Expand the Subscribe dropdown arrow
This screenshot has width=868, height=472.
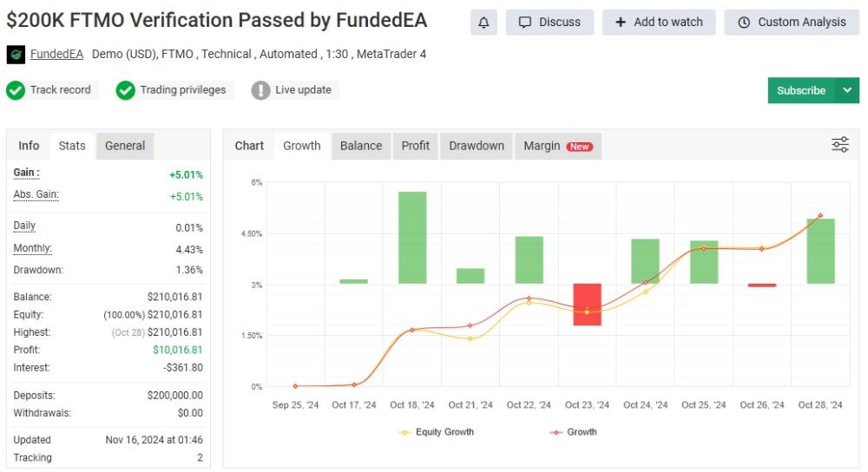tap(847, 90)
